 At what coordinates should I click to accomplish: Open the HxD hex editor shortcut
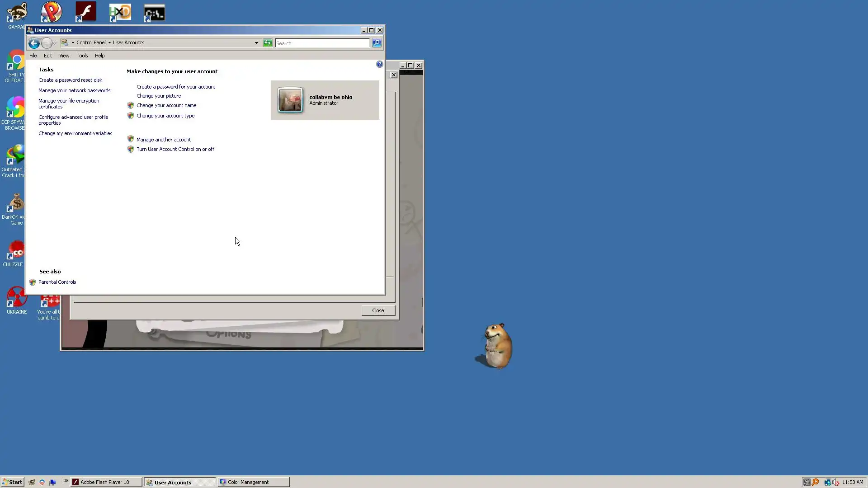click(x=120, y=12)
